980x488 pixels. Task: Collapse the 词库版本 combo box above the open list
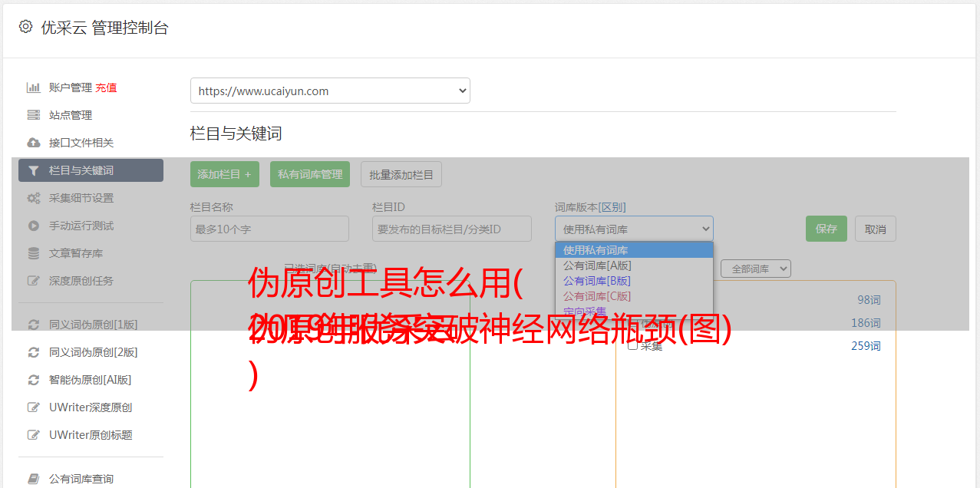point(634,229)
